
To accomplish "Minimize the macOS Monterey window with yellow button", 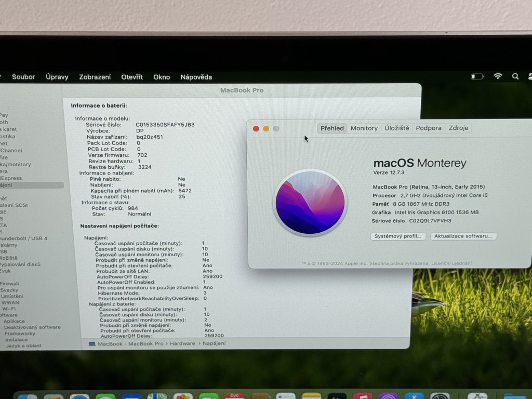I will [x=266, y=129].
